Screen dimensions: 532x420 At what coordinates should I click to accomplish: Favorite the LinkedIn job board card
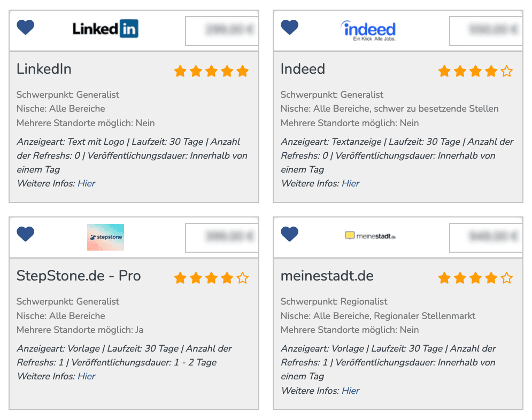[26, 27]
